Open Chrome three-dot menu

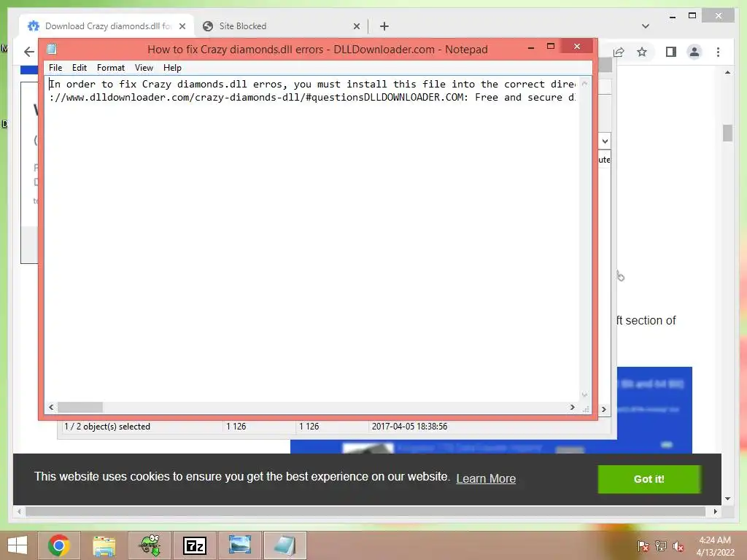pos(718,52)
